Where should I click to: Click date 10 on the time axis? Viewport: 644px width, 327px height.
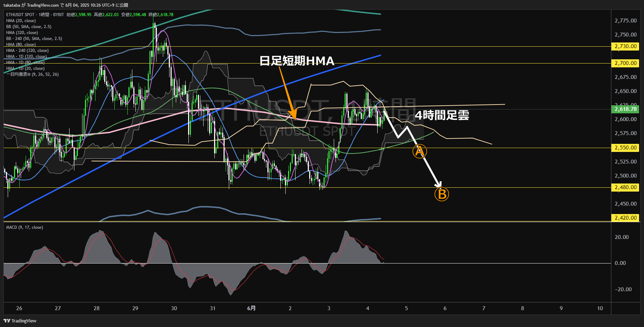pos(600,308)
